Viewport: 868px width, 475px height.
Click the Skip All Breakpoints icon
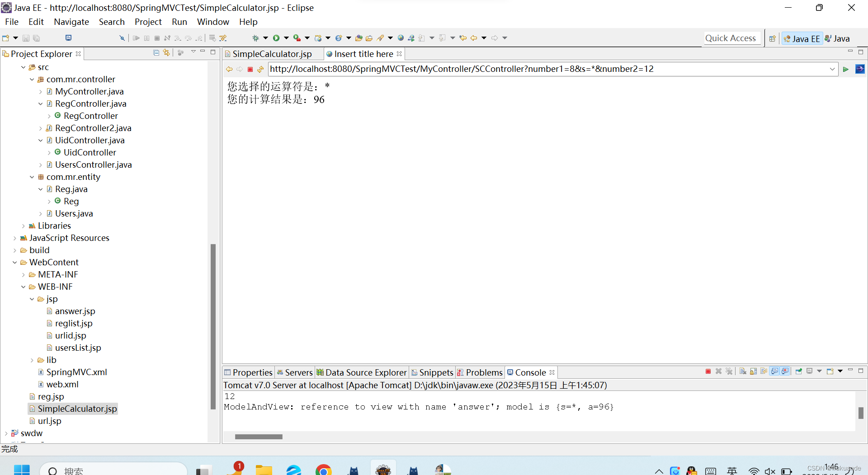122,38
